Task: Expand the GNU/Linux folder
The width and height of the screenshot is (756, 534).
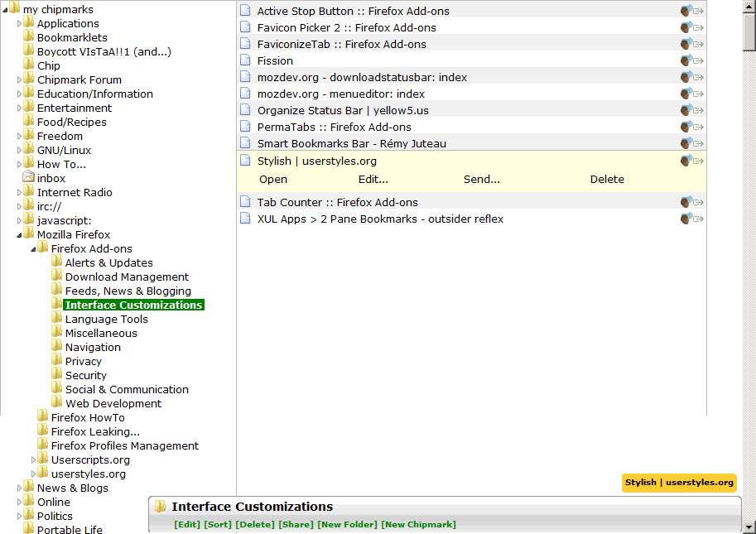Action: click(19, 151)
